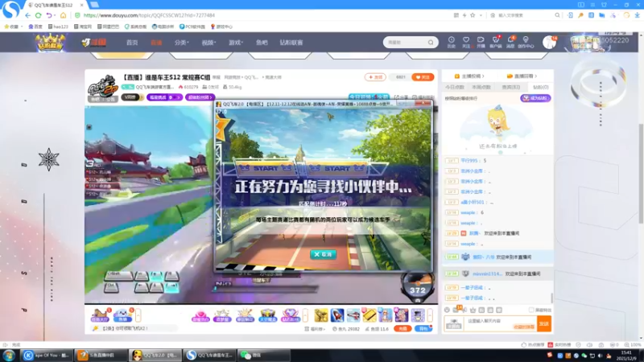Image resolution: width=644 pixels, height=362 pixels.
Task: Click 充值 recharge button below player
Action: click(402, 328)
